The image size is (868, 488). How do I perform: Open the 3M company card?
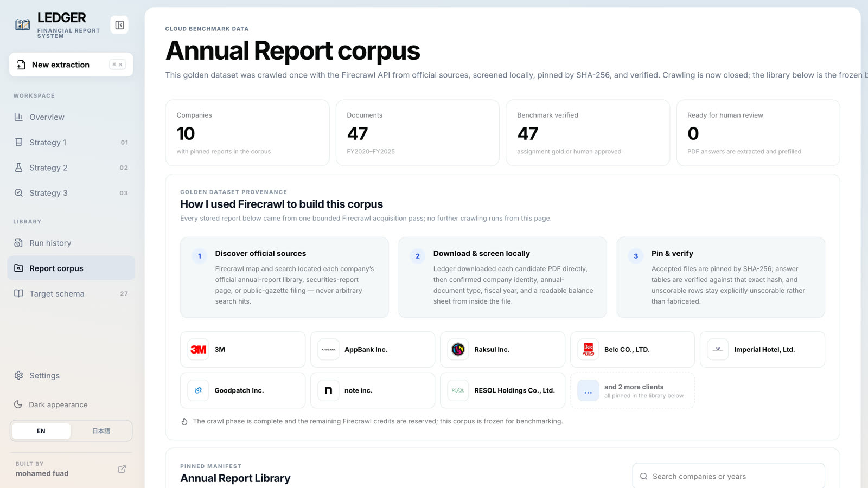coord(242,350)
